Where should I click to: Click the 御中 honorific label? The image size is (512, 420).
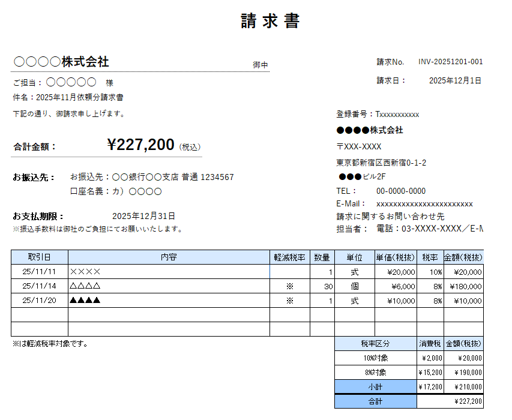[x=261, y=65]
